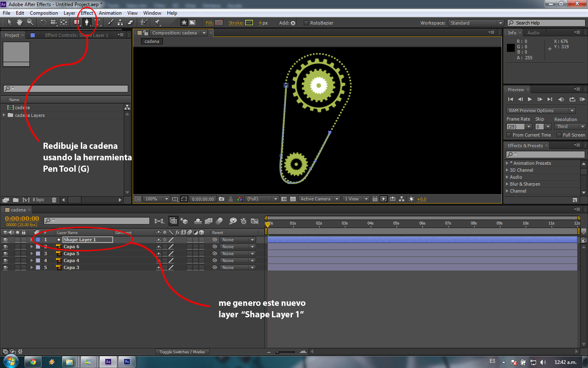
Task: Open the Graph Editor in timeline
Action: (255, 221)
